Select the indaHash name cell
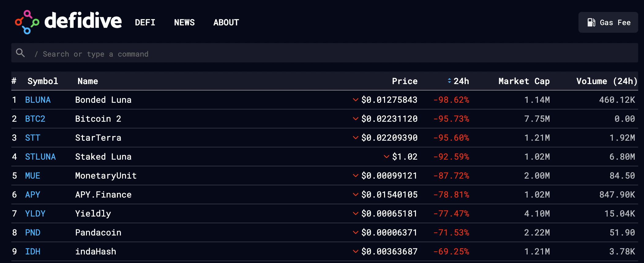The width and height of the screenshot is (644, 263). coord(96,251)
